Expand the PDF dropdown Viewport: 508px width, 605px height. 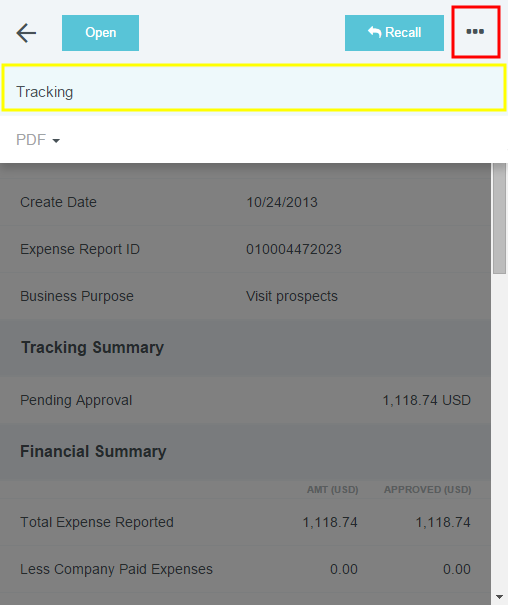tap(38, 140)
